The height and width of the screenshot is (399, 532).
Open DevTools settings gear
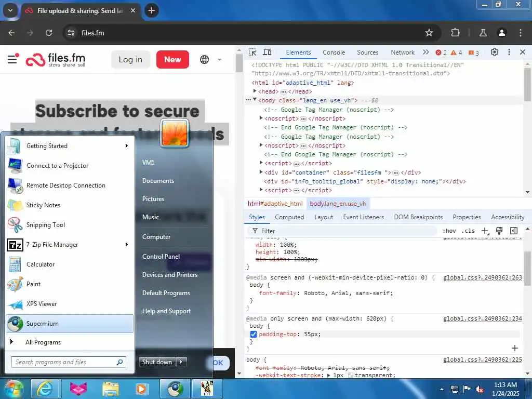[x=495, y=52]
